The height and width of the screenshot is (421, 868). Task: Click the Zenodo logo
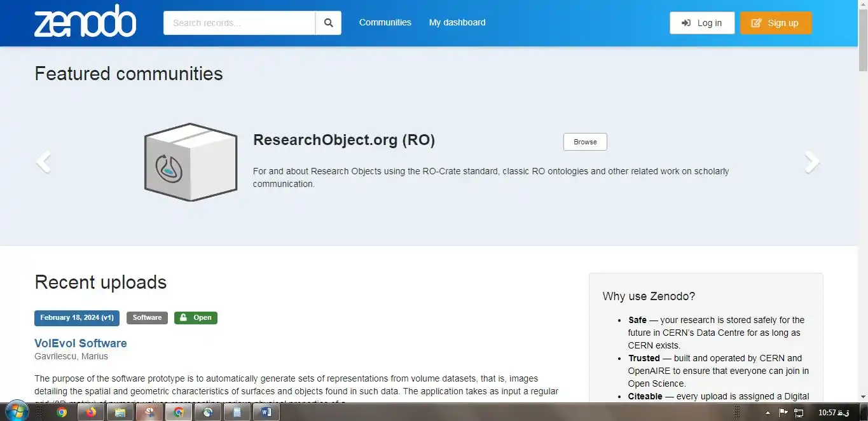[x=85, y=22]
